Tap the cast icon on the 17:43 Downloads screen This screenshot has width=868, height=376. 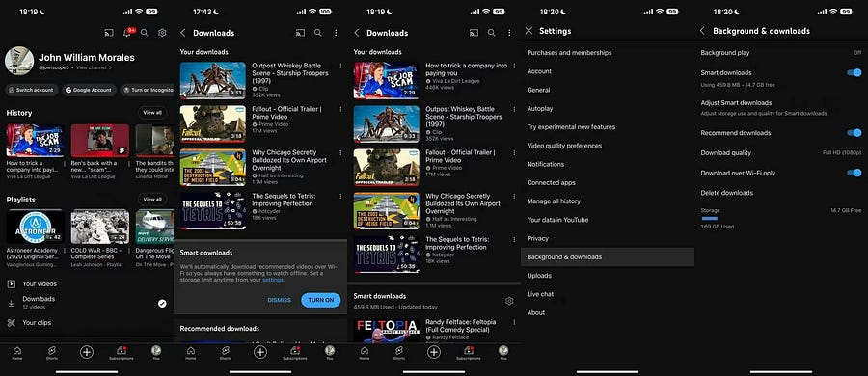coord(300,33)
